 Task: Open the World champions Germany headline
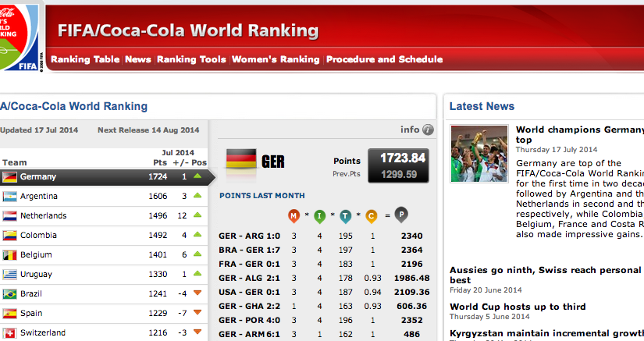click(580, 134)
